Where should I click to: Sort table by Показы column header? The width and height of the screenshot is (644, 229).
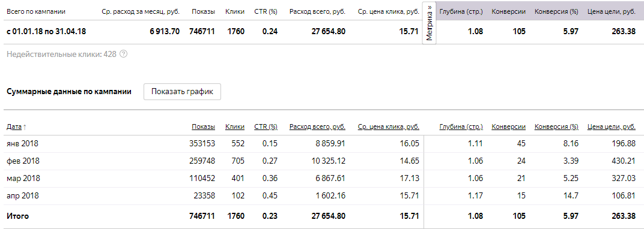tap(203, 127)
